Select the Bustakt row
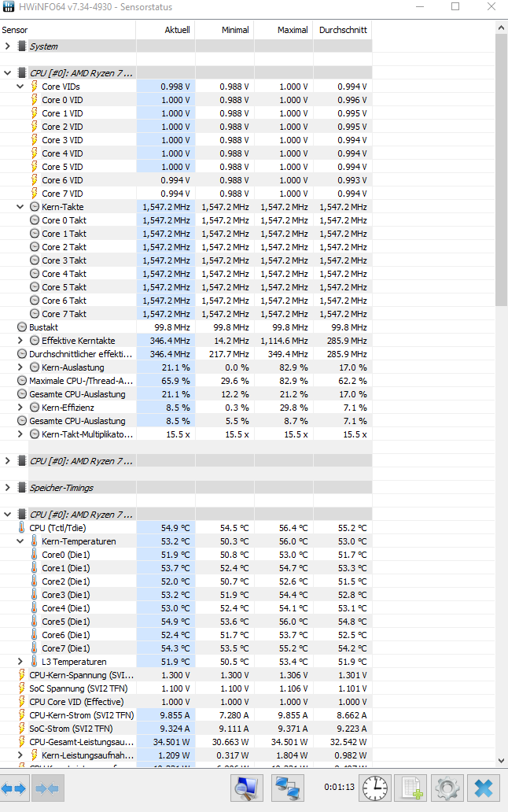508x812 pixels. click(x=186, y=327)
